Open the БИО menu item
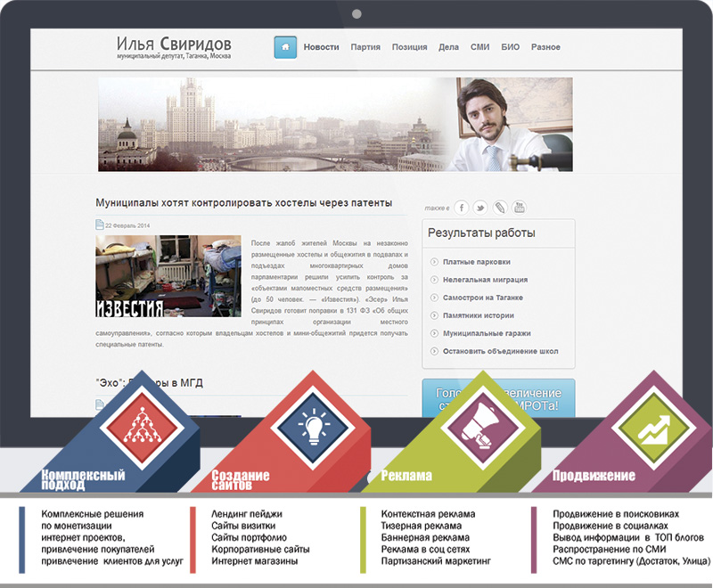 point(510,47)
